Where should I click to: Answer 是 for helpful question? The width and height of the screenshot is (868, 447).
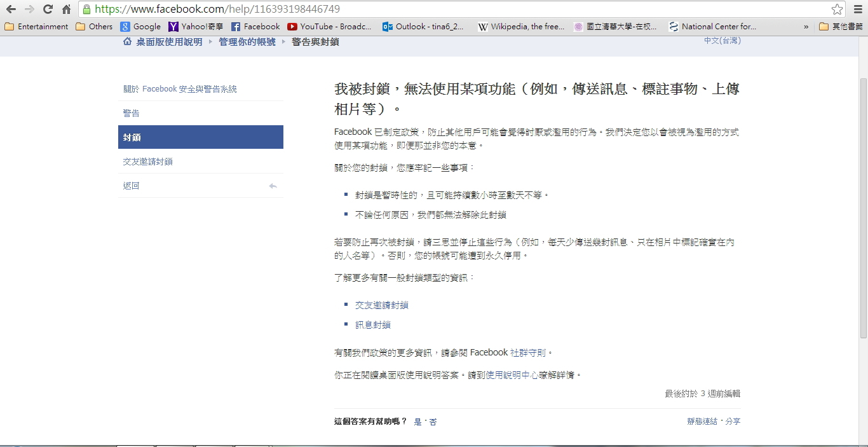(417, 422)
